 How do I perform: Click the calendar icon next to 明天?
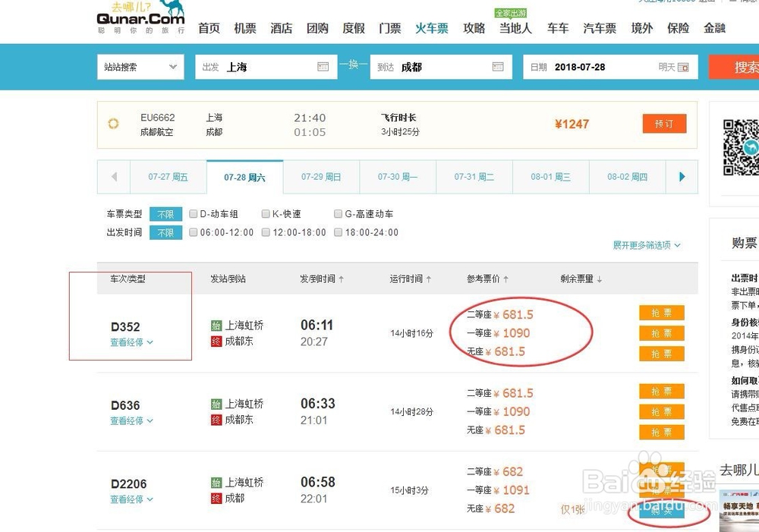[x=681, y=67]
